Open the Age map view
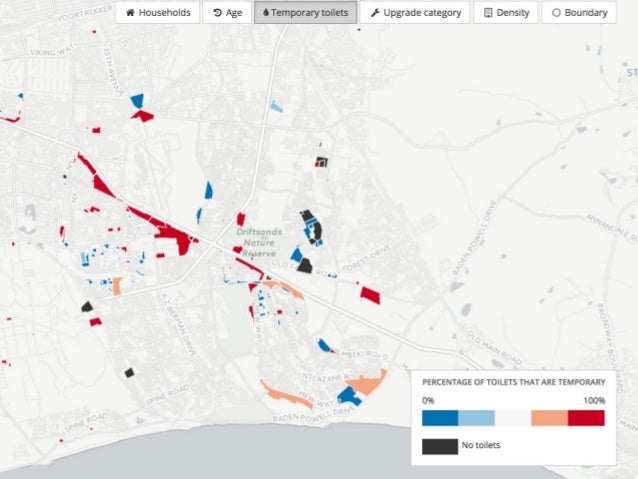This screenshot has width=638, height=479. (x=227, y=13)
